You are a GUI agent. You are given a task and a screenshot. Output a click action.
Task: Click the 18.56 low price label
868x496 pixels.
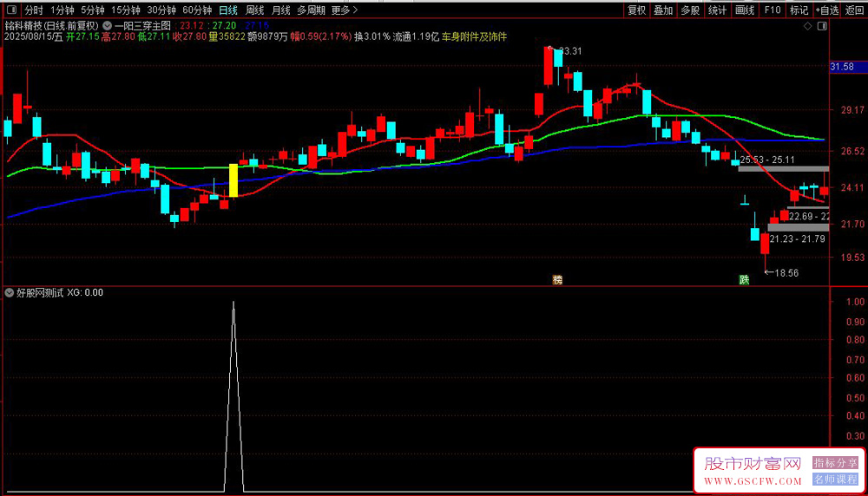coord(786,273)
